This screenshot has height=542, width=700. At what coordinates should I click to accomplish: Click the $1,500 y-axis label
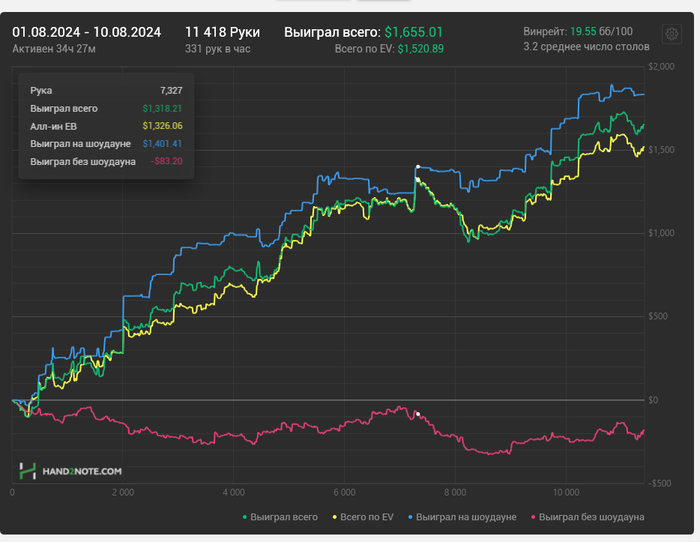tap(661, 150)
